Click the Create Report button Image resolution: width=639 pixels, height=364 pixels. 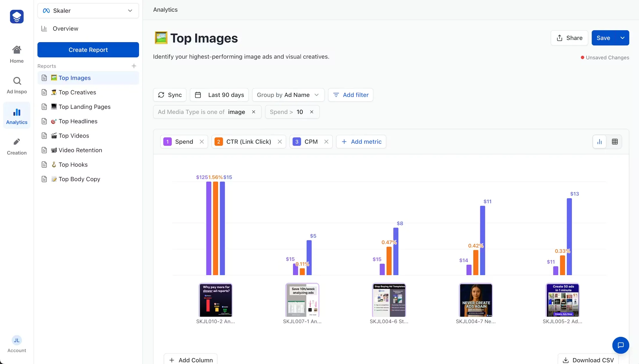click(x=88, y=50)
